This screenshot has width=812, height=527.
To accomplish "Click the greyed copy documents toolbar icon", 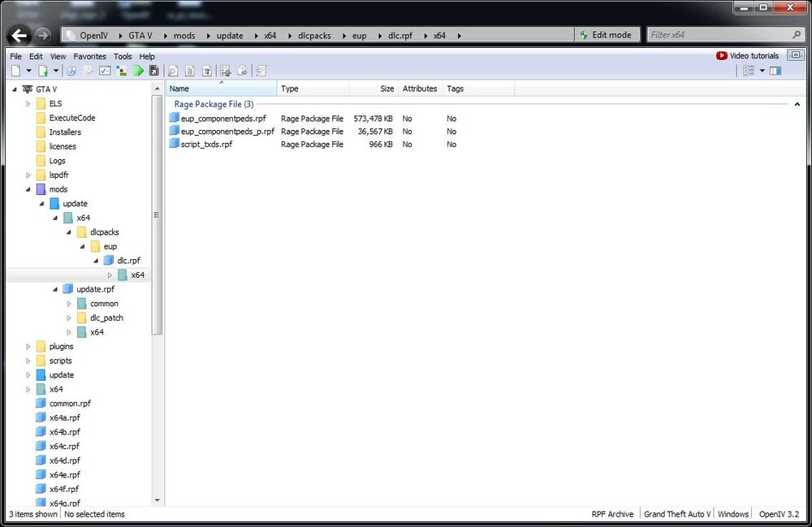I will pyautogui.click(x=242, y=71).
